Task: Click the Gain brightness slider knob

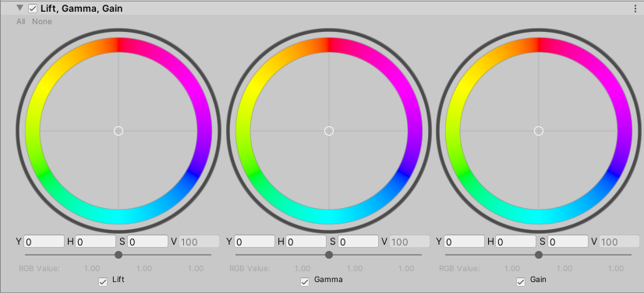Action: [539, 255]
